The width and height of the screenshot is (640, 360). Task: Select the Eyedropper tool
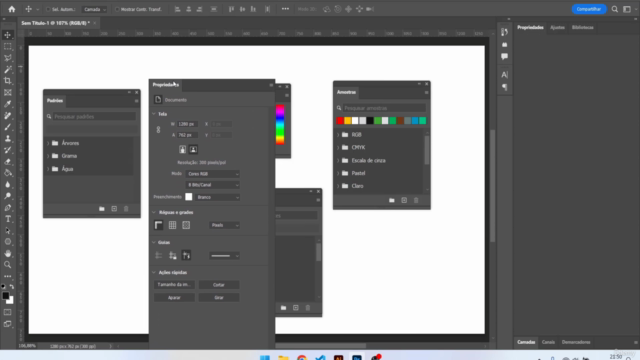[x=8, y=104]
